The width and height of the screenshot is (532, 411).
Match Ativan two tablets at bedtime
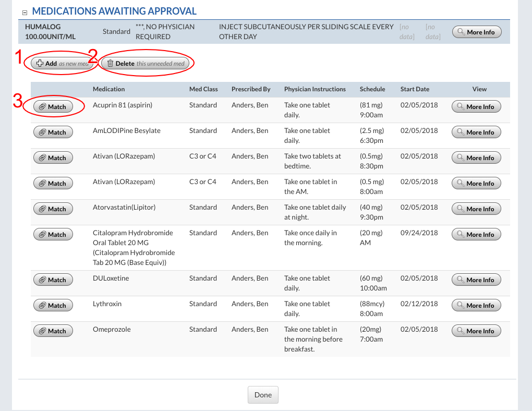pyautogui.click(x=53, y=158)
